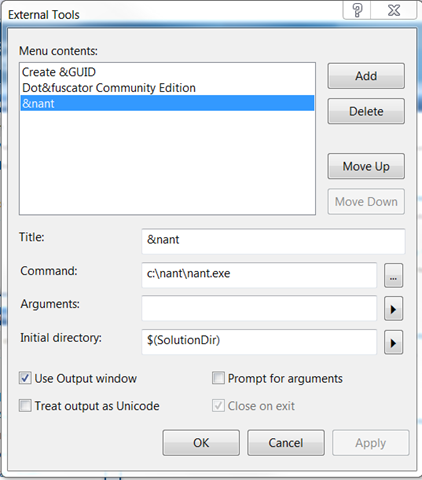Focus the Command path field
The height and width of the screenshot is (480, 422).
click(259, 275)
